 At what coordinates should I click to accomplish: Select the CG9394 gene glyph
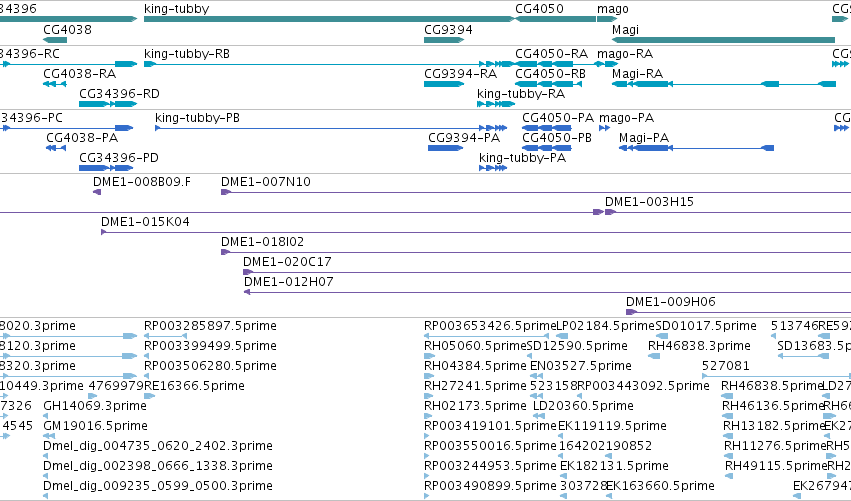click(x=444, y=40)
